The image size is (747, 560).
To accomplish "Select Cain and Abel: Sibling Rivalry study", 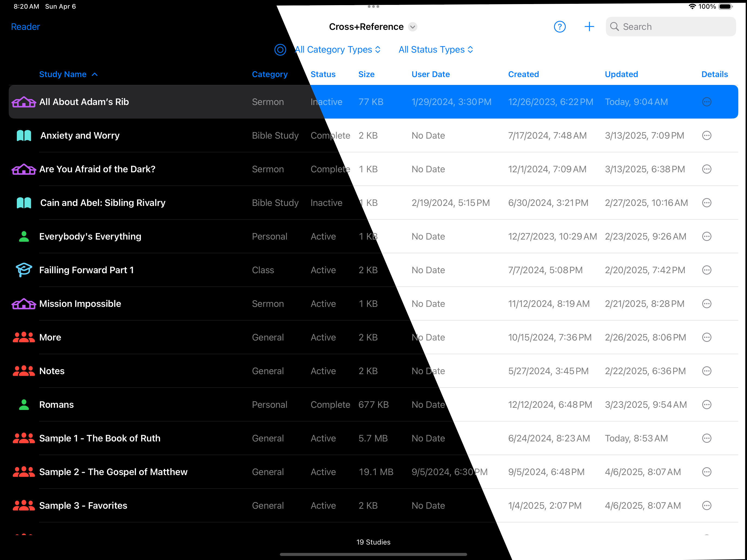I will (373, 203).
